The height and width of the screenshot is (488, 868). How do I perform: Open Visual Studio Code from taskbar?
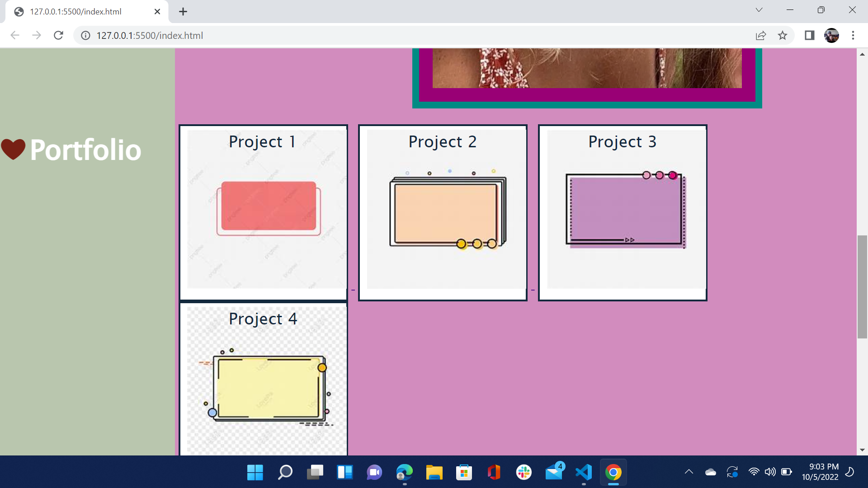[584, 472]
